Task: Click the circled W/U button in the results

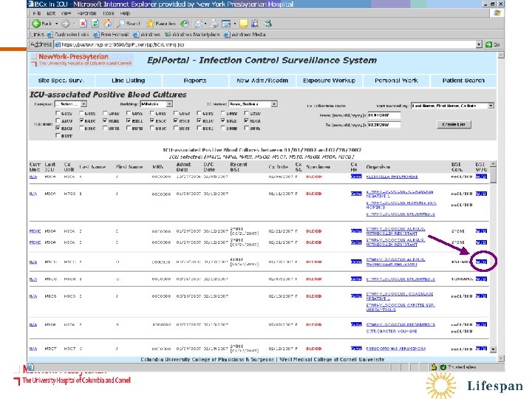Action: point(481,261)
